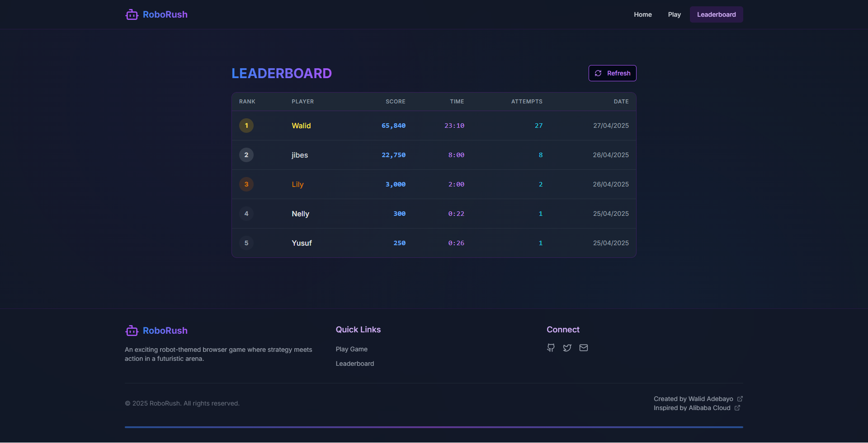Viewport: 868px width, 443px height.
Task: Click the rank 4 badge
Action: click(246, 214)
